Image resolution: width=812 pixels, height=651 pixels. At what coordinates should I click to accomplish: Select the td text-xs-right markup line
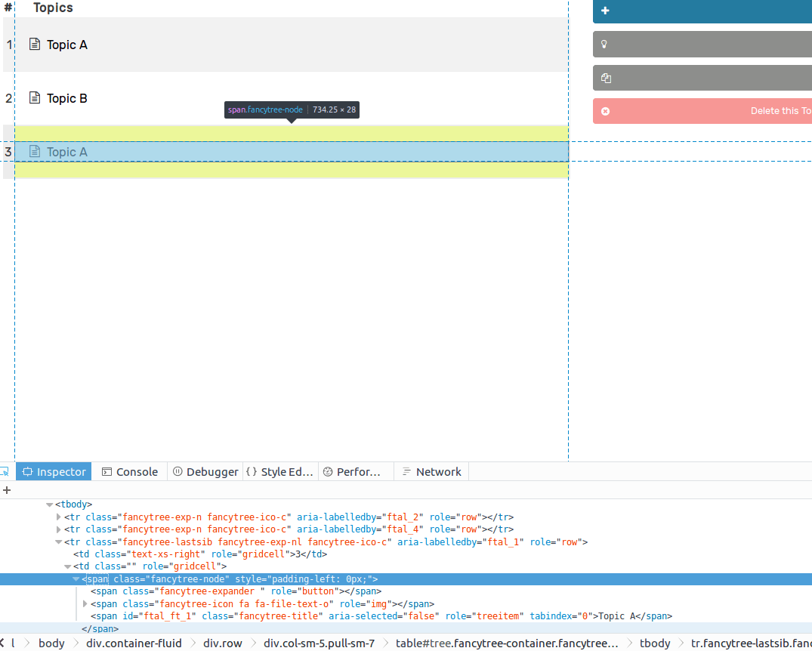click(x=200, y=554)
